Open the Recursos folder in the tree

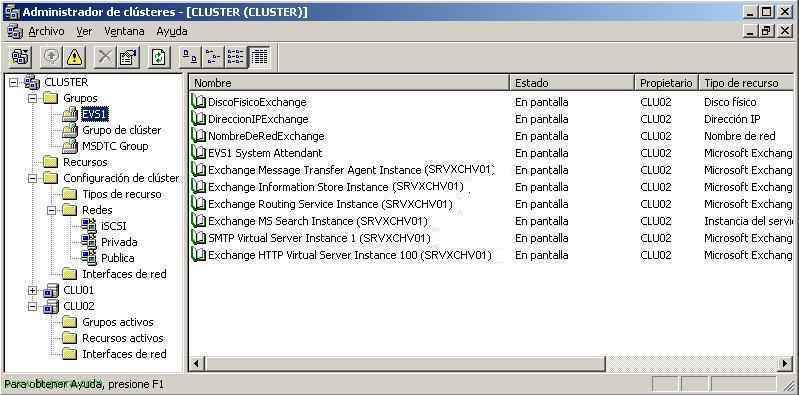tap(85, 162)
